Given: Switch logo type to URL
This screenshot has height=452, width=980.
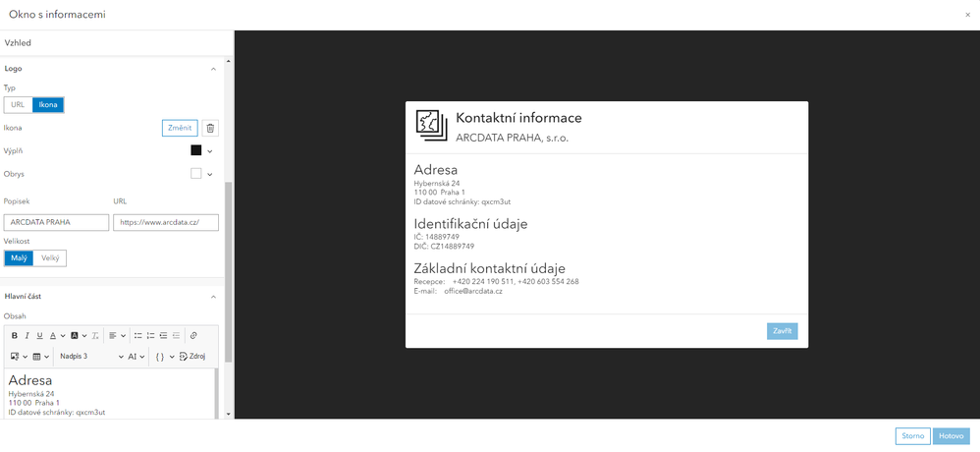Looking at the screenshot, I should pos(18,104).
